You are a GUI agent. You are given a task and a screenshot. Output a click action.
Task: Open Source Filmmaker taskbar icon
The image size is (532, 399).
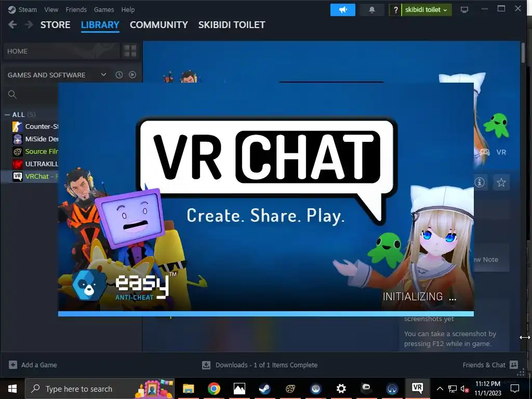pos(290,389)
